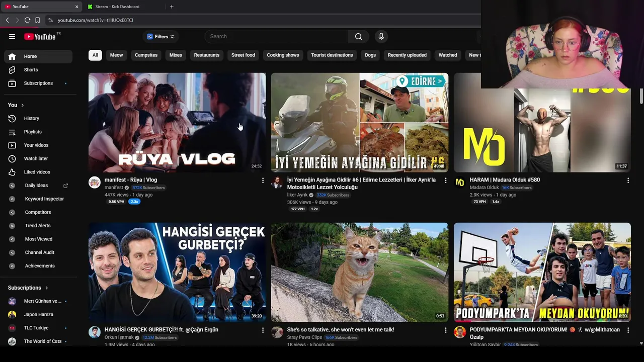Select the Cooking shows filter chip
Image resolution: width=644 pixels, height=362 pixels.
[x=283, y=55]
